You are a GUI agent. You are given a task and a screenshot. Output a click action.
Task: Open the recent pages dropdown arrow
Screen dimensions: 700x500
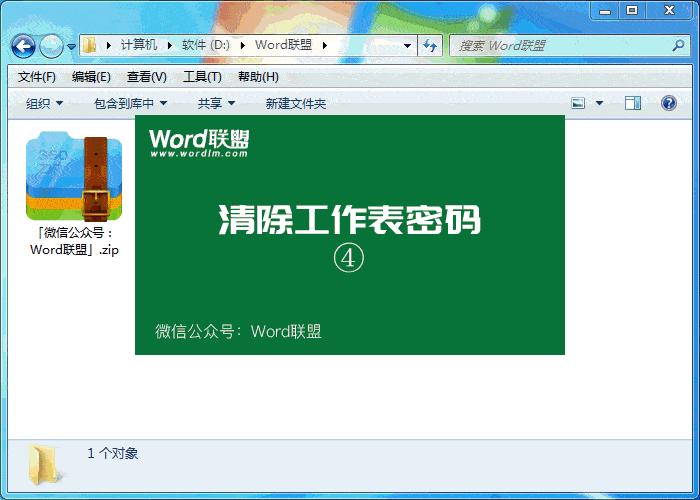click(x=71, y=46)
